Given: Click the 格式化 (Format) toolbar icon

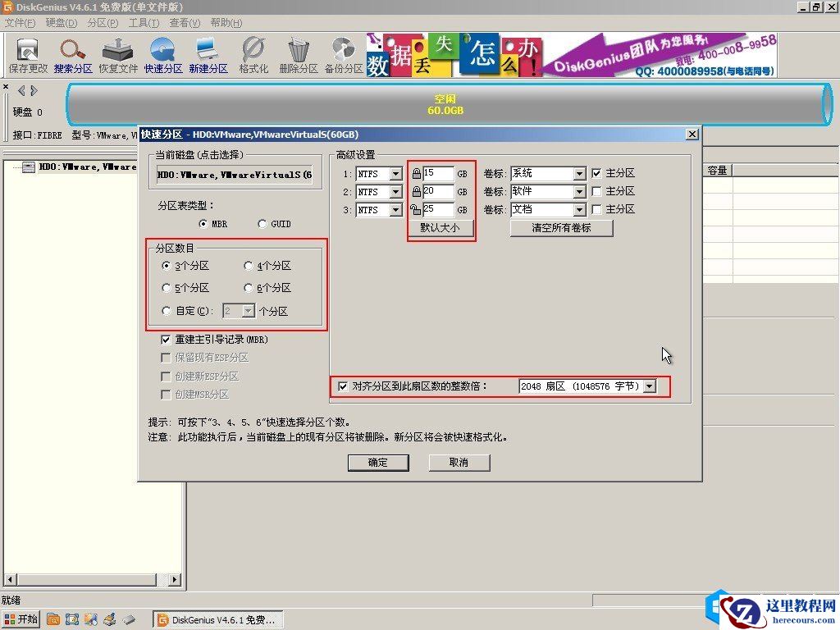Looking at the screenshot, I should 253,56.
